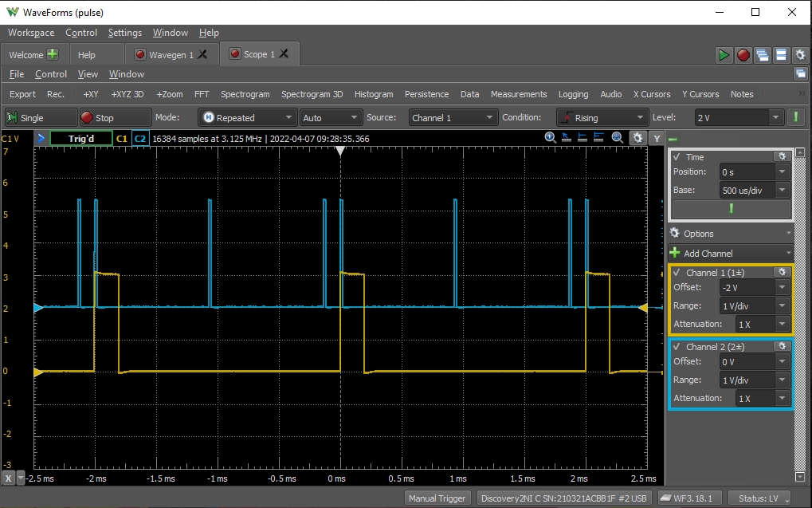The image size is (812, 508).
Task: Click the stacked two-panel layout icon
Action: click(782, 55)
